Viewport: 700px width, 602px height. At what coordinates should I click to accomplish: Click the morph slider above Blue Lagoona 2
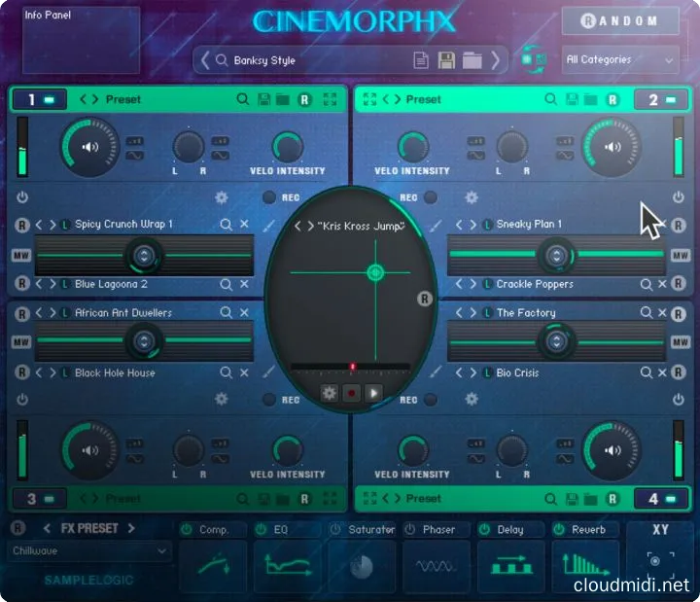144,256
